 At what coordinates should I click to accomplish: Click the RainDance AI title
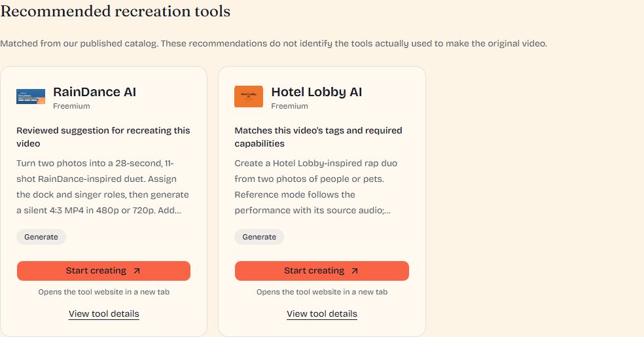point(94,92)
